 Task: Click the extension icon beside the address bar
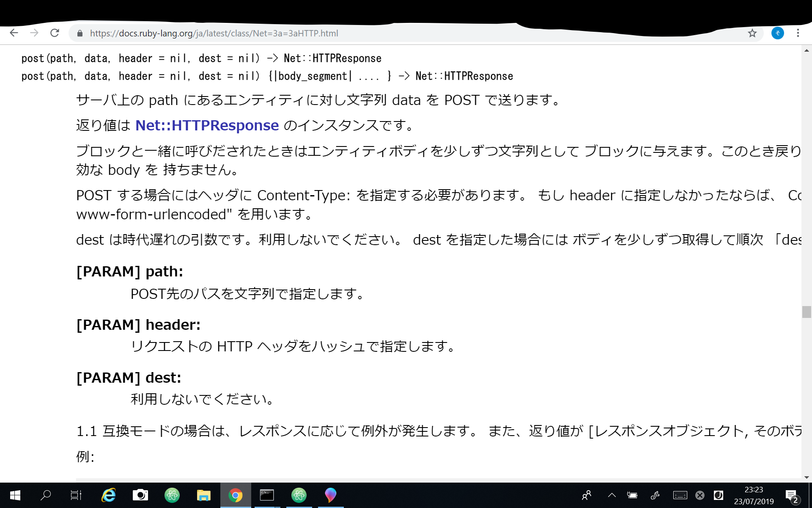pos(778,33)
